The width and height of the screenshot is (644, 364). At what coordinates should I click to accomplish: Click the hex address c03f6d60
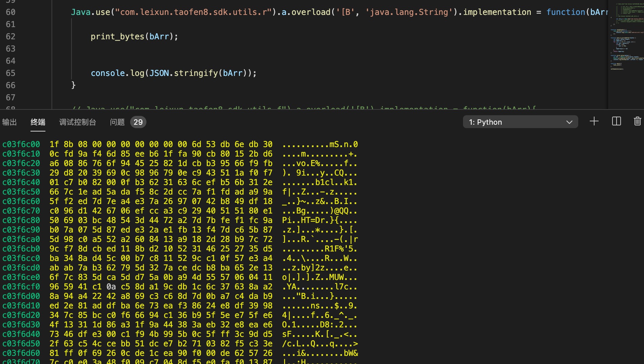pos(21,353)
